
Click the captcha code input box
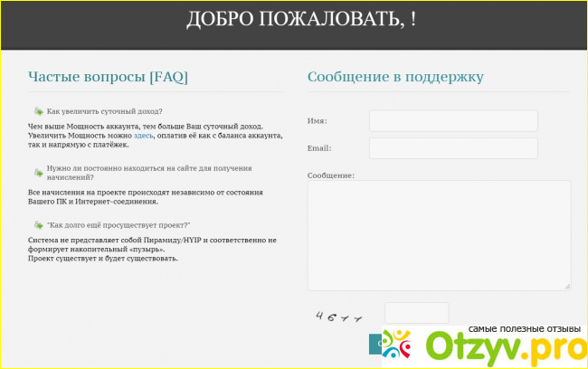[416, 313]
